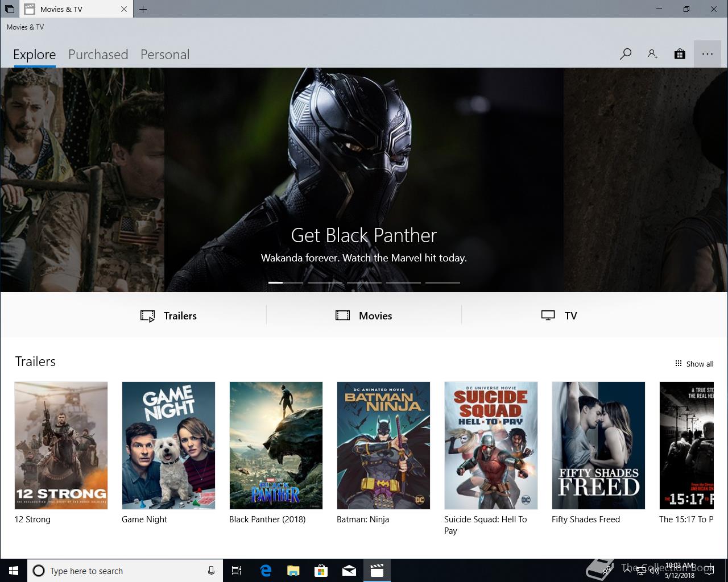
Task: Close the Movies & TV tab
Action: pyautogui.click(x=124, y=9)
